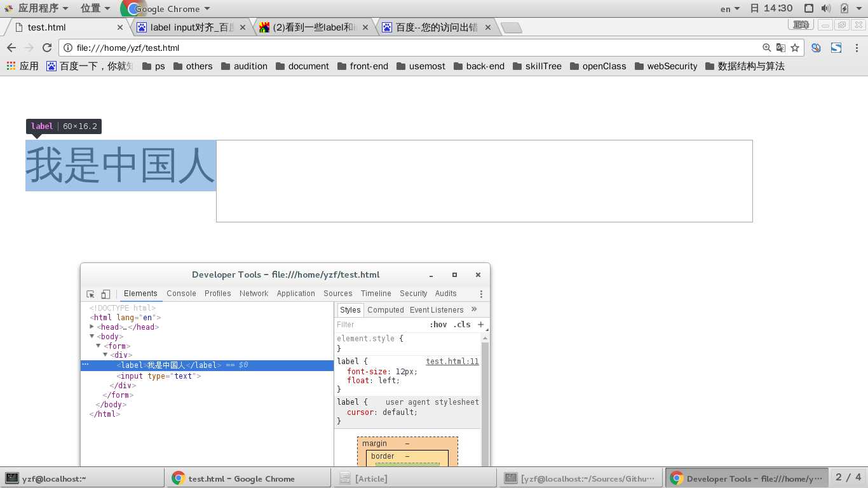Switch to yzf@localhost terminal in taskbar
This screenshot has width=868, height=488.
pyautogui.click(x=82, y=478)
